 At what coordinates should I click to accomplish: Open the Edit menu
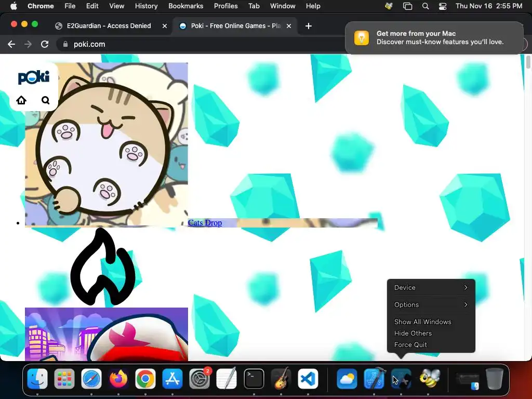[92, 6]
